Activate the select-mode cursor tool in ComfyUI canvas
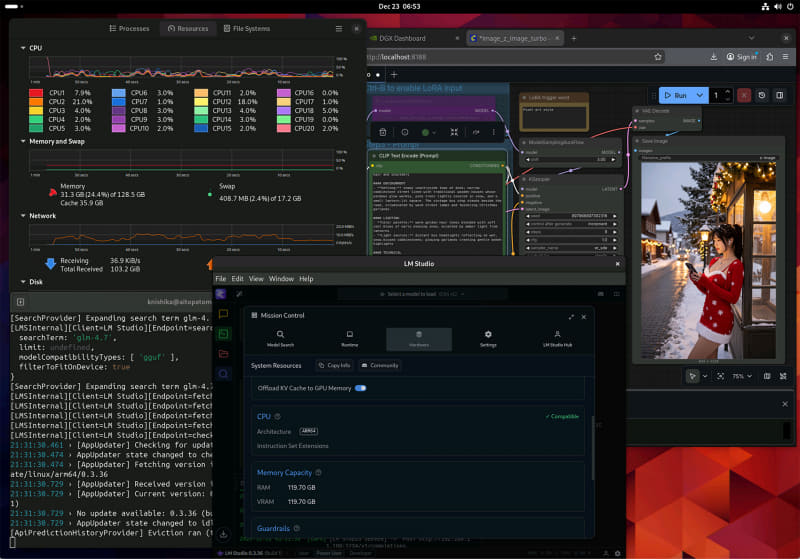 692,376
